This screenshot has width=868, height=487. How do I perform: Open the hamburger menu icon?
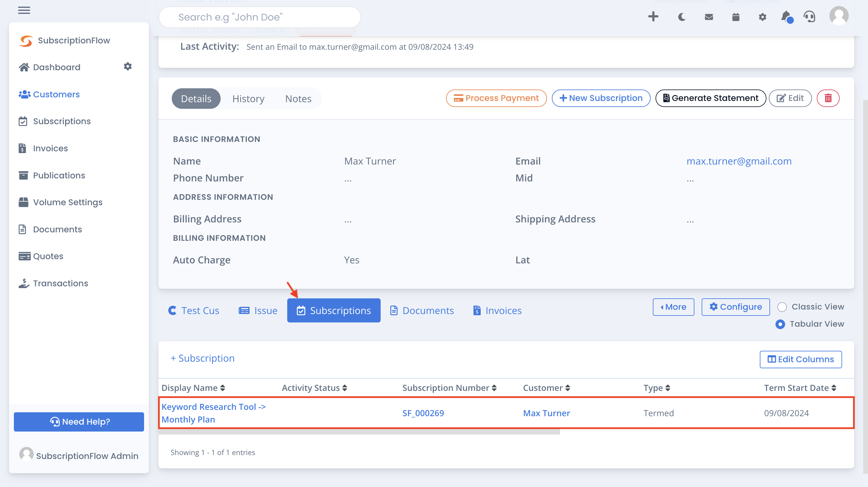pyautogui.click(x=24, y=11)
